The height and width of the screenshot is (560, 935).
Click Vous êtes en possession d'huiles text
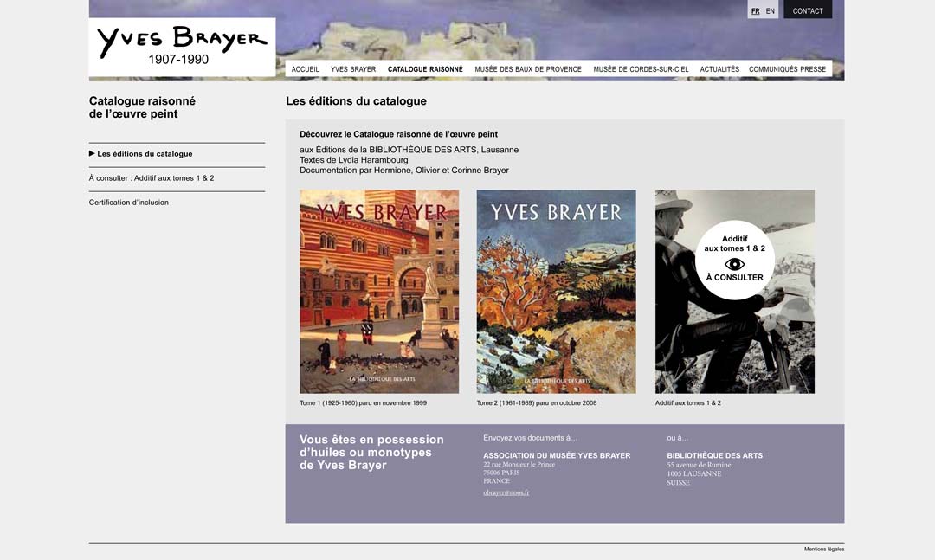click(x=371, y=452)
